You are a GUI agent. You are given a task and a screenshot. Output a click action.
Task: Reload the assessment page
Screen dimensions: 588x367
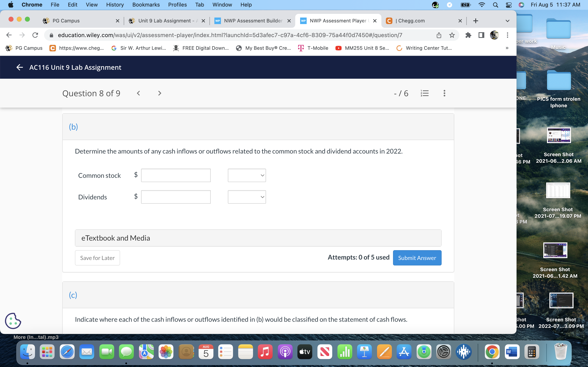(35, 35)
